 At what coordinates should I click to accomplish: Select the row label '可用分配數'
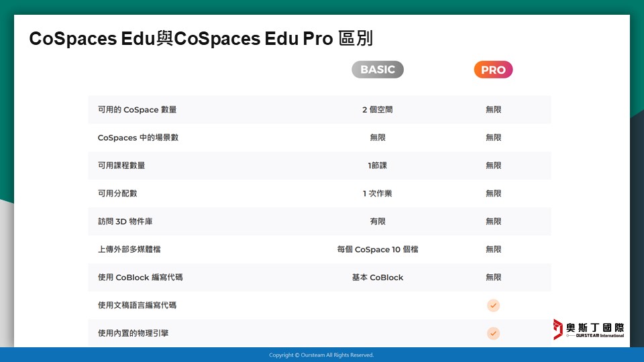coord(117,193)
